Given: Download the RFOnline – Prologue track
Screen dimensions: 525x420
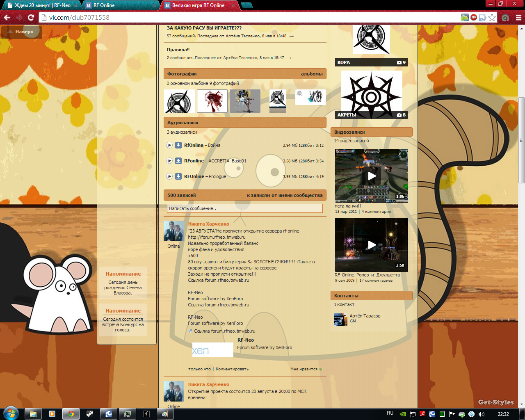Looking at the screenshot, I should (178, 176).
